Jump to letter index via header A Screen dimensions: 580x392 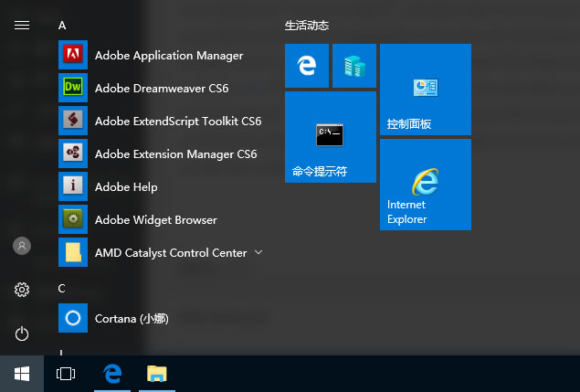[x=62, y=26]
